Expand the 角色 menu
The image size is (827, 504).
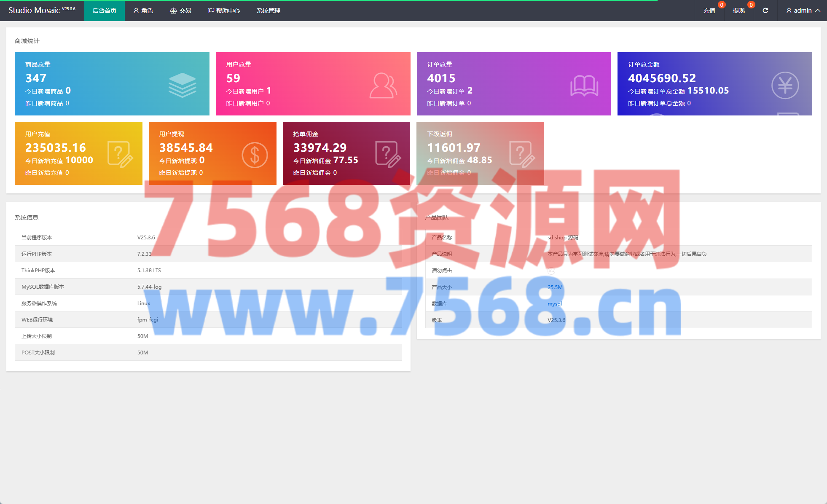143,11
